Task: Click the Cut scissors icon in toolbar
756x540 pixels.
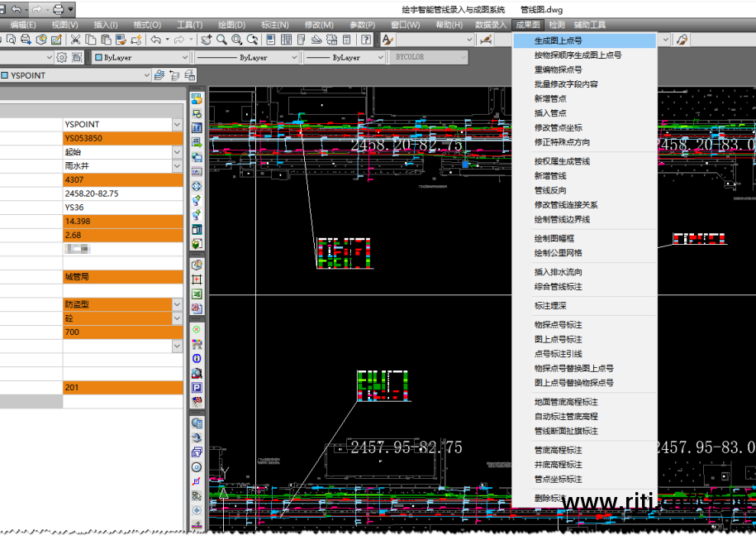Action: click(x=75, y=40)
